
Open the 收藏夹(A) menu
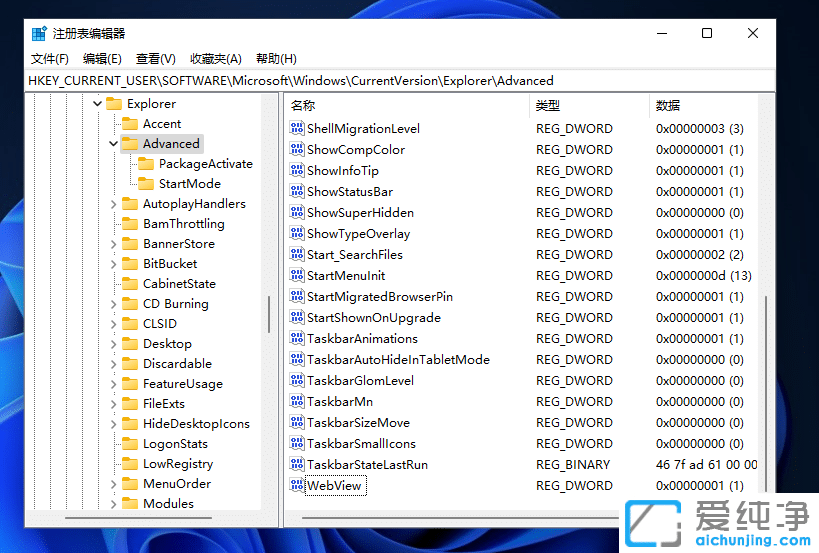(x=216, y=58)
